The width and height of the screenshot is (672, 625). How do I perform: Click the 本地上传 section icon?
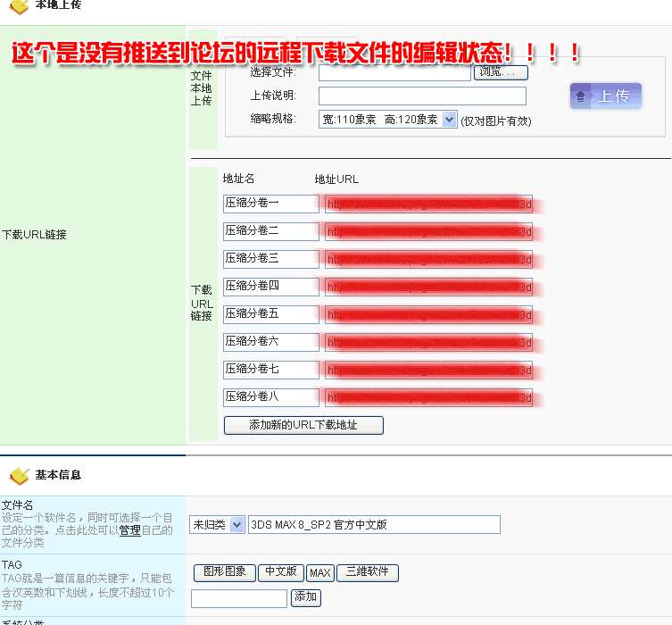pyautogui.click(x=19, y=7)
